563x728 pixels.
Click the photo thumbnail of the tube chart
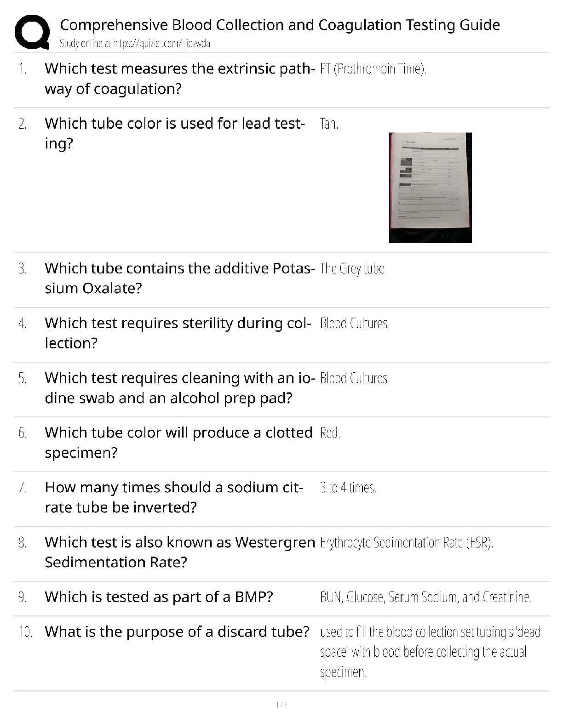pyautogui.click(x=430, y=188)
